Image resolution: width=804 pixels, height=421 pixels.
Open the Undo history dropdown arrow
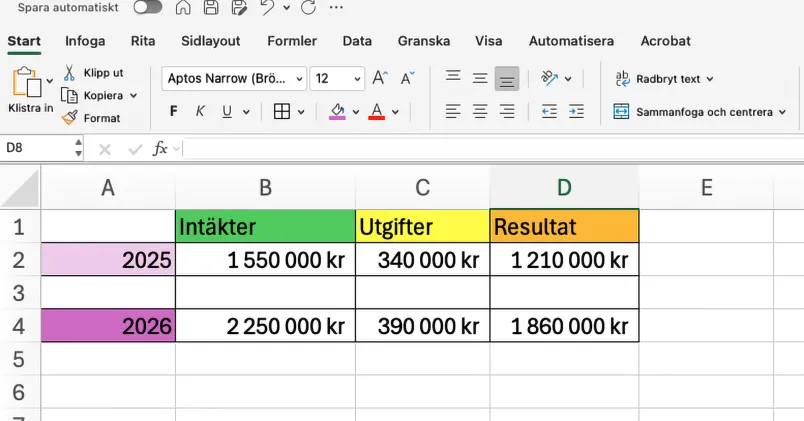point(287,8)
